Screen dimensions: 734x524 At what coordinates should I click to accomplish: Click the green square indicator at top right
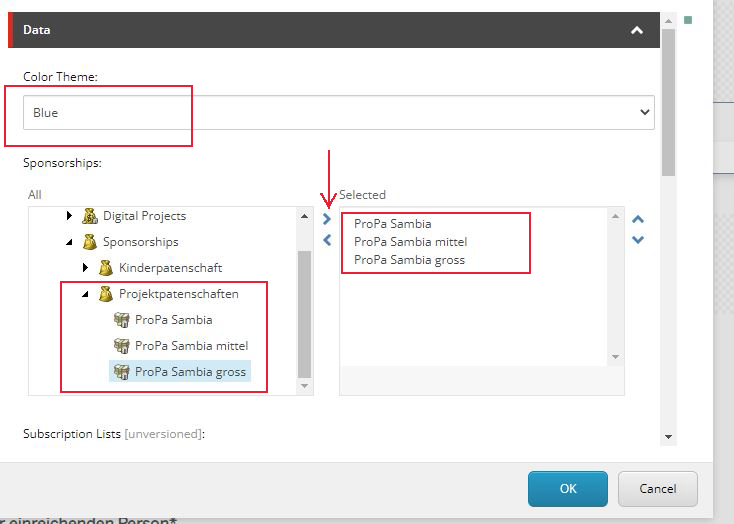[x=688, y=20]
